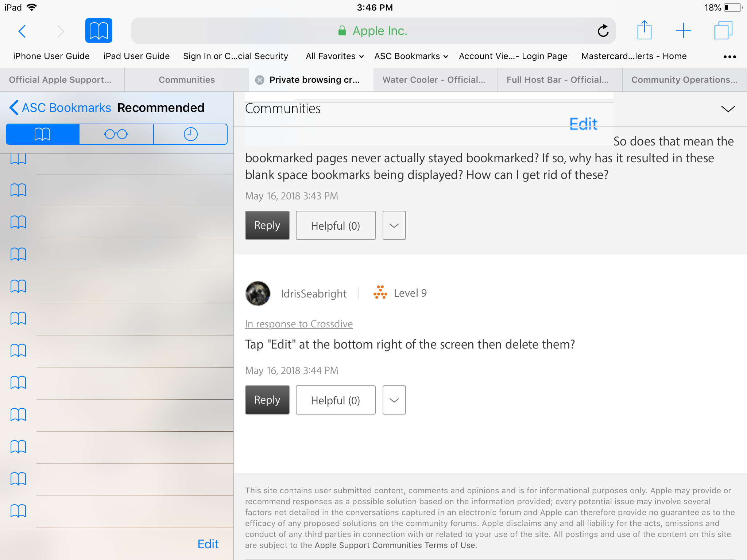Open more favorites via ellipsis icon
Viewport: 747px width, 560px height.
[x=729, y=57]
